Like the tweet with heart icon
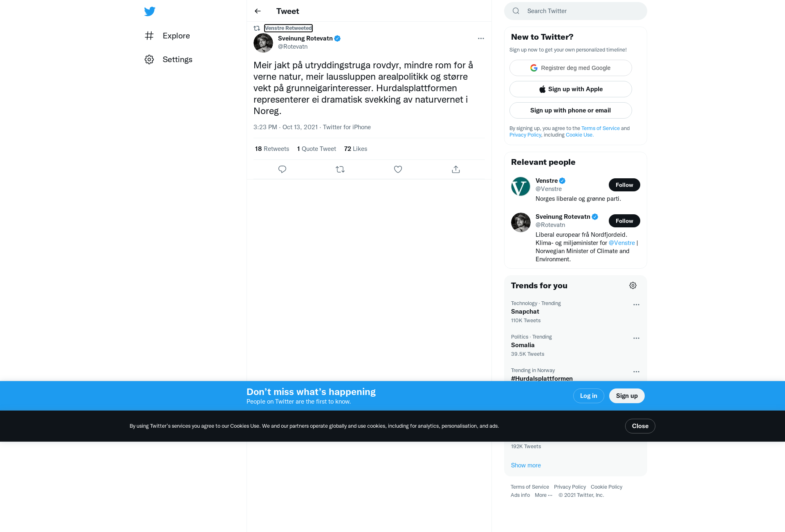Viewport: 785px width, 532px height. [398, 169]
